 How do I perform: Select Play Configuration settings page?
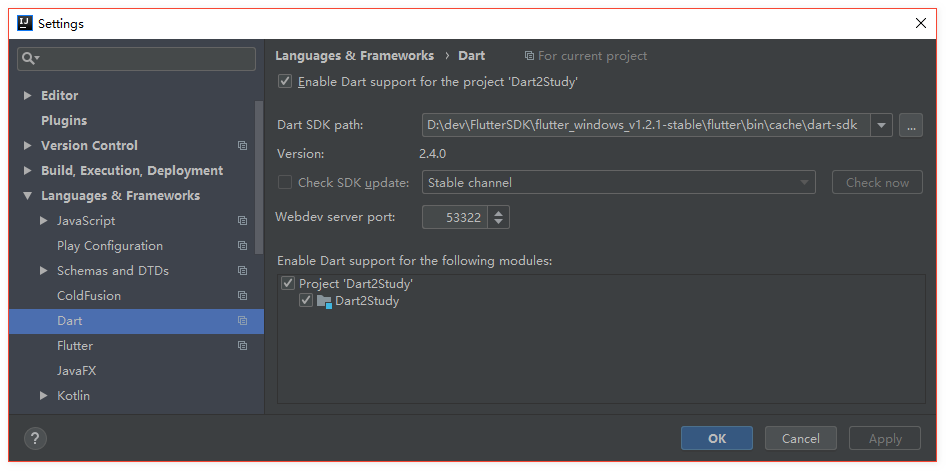coord(110,245)
